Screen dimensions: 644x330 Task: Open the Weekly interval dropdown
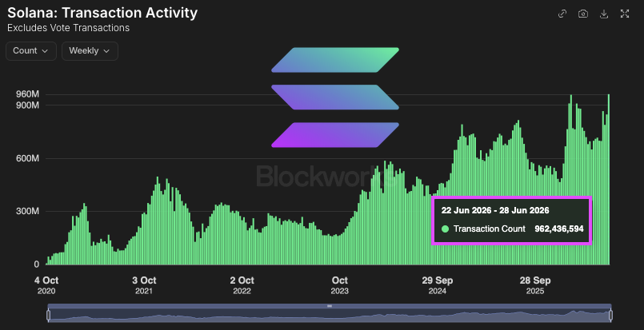(x=90, y=51)
